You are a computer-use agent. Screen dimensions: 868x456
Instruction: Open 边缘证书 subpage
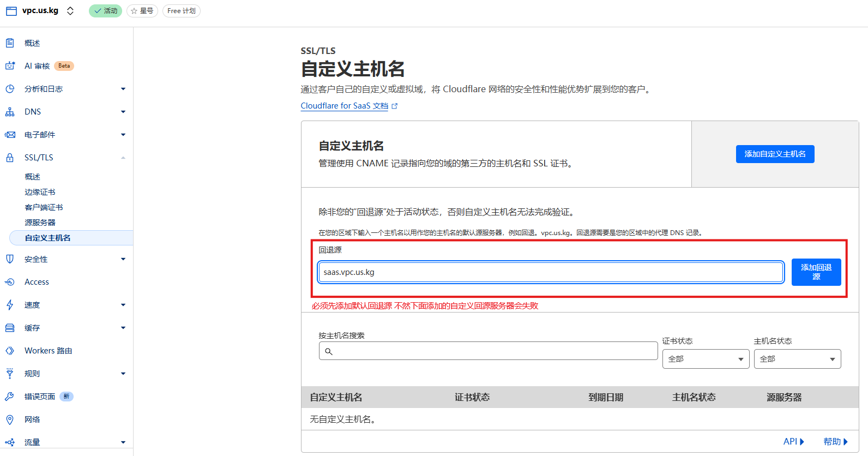click(40, 192)
